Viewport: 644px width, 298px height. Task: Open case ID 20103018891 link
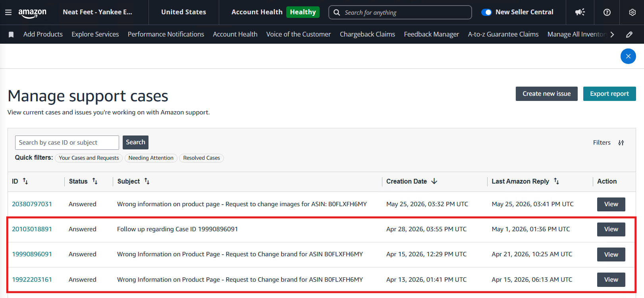pos(32,229)
